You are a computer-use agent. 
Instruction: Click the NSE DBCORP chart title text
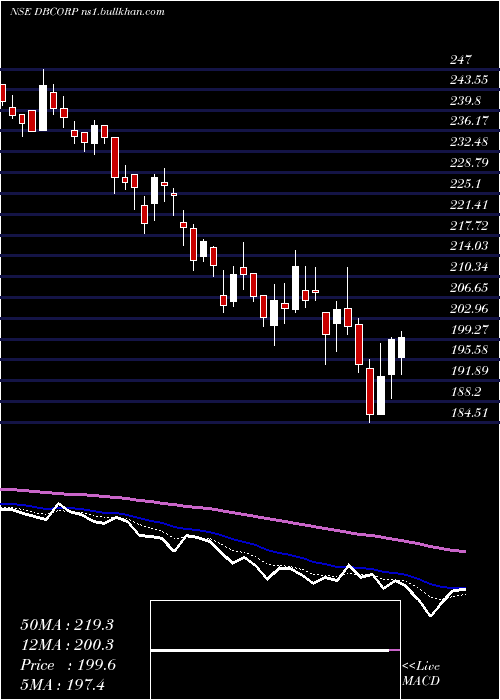(x=88, y=12)
